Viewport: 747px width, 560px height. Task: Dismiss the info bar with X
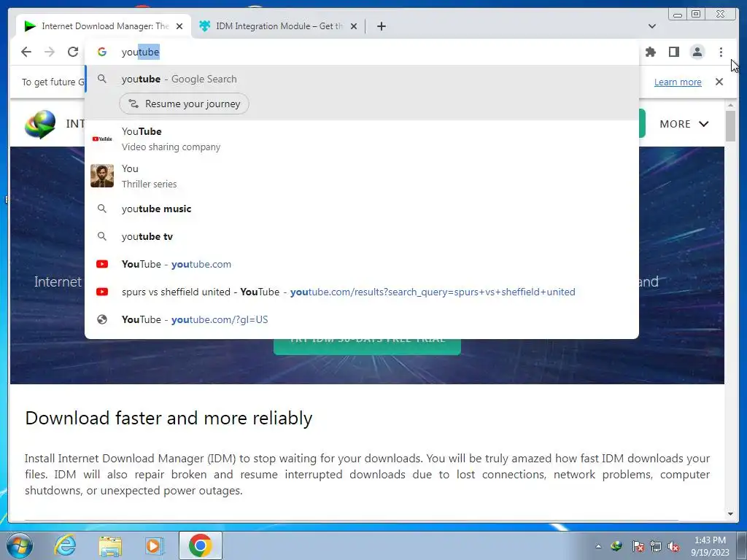719,82
